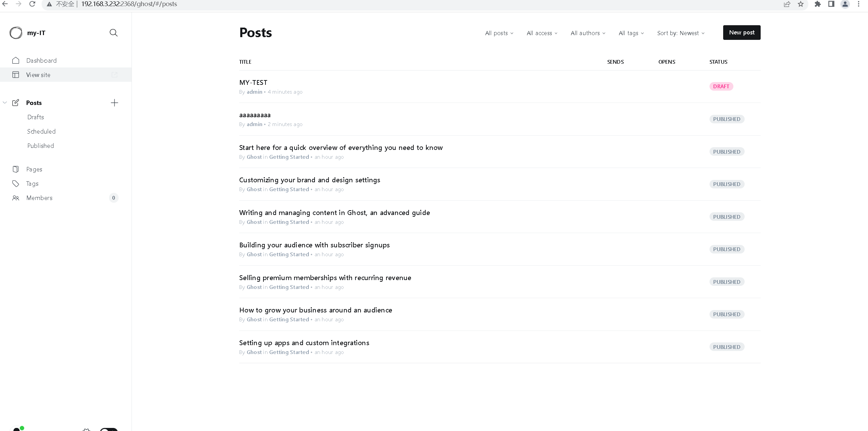Screen dimensions: 868x431
Task: Collapse the Posts section chevron
Action: 5,103
